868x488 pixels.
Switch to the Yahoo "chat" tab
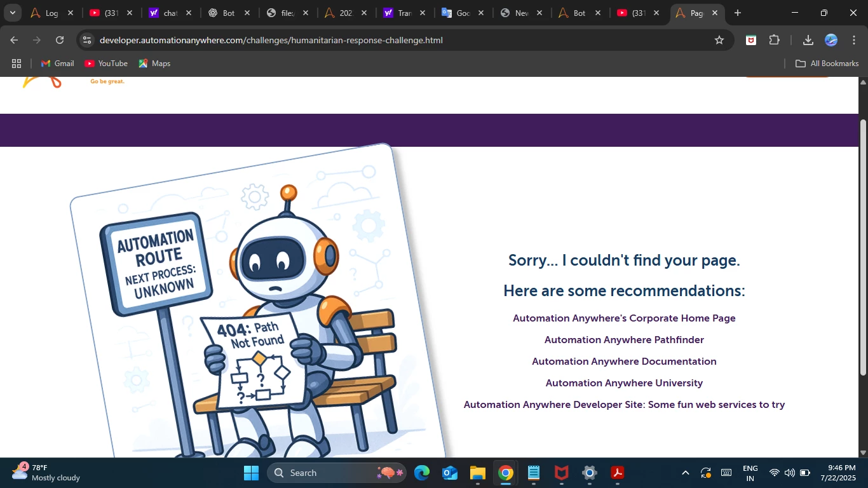169,13
